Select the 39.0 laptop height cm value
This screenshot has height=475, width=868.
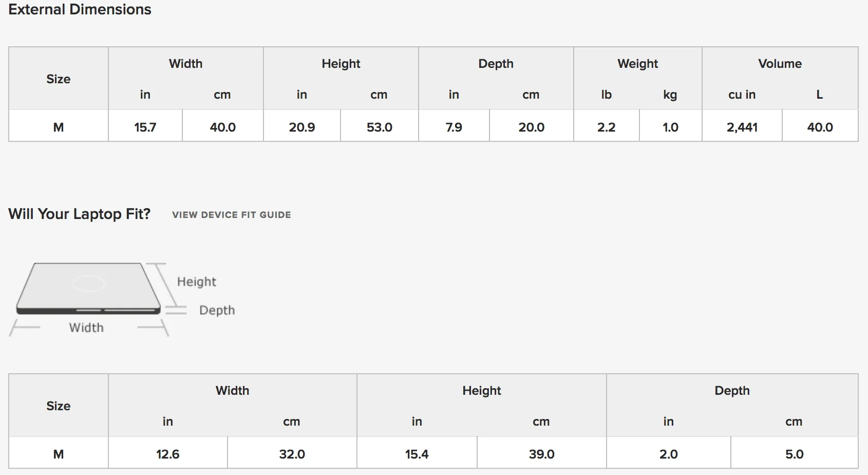coord(542,454)
